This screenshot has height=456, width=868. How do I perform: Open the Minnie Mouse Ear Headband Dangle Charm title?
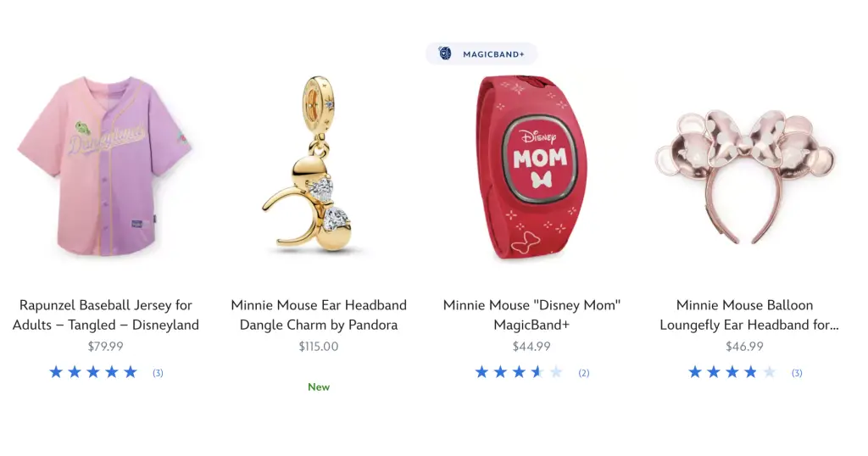(x=319, y=315)
